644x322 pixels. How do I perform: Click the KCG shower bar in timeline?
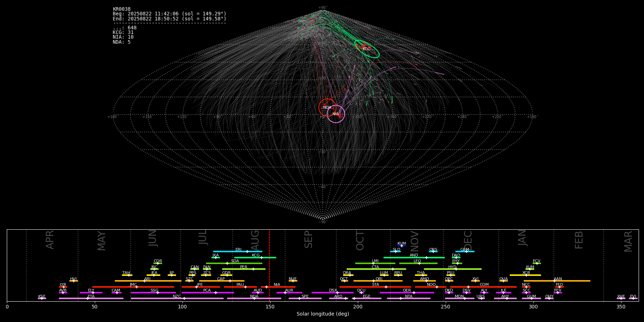255,258
